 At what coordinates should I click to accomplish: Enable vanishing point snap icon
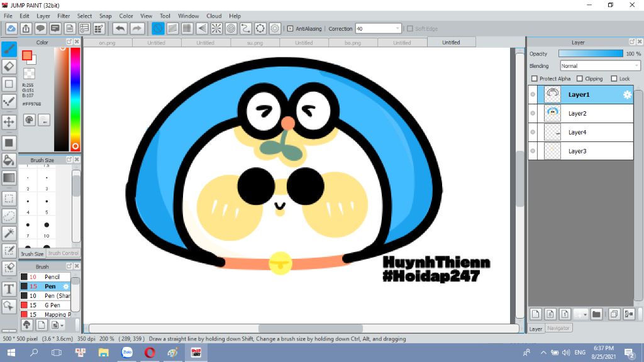pyautogui.click(x=202, y=28)
